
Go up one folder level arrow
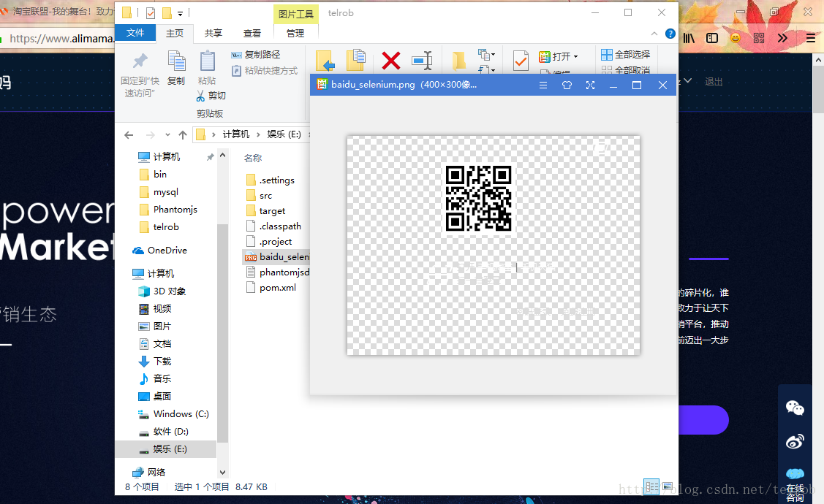pos(183,135)
